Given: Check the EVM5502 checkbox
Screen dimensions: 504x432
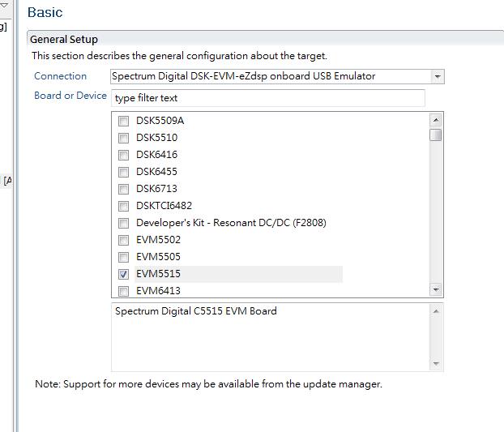Looking at the screenshot, I should pos(123,240).
